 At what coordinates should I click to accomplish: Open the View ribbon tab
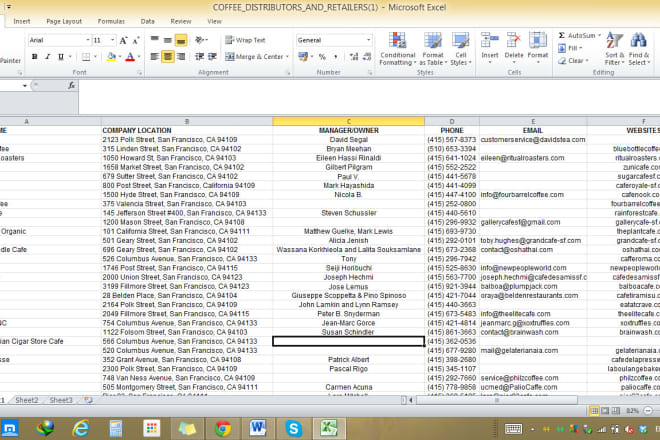214,21
